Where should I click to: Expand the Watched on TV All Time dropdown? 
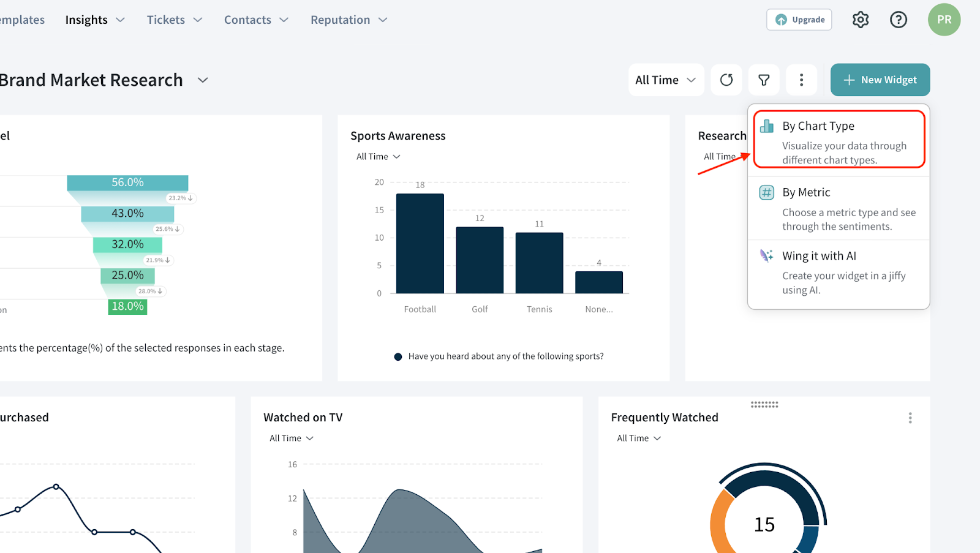tap(292, 438)
